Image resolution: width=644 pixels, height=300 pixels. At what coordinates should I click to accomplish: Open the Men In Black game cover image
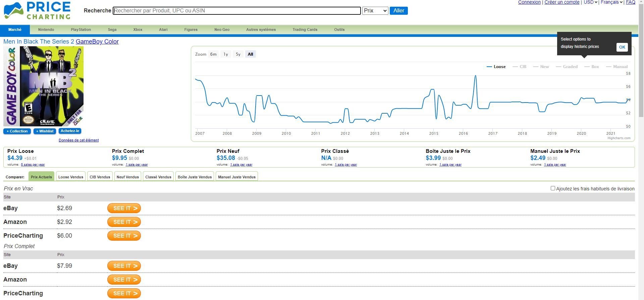[x=44, y=86]
